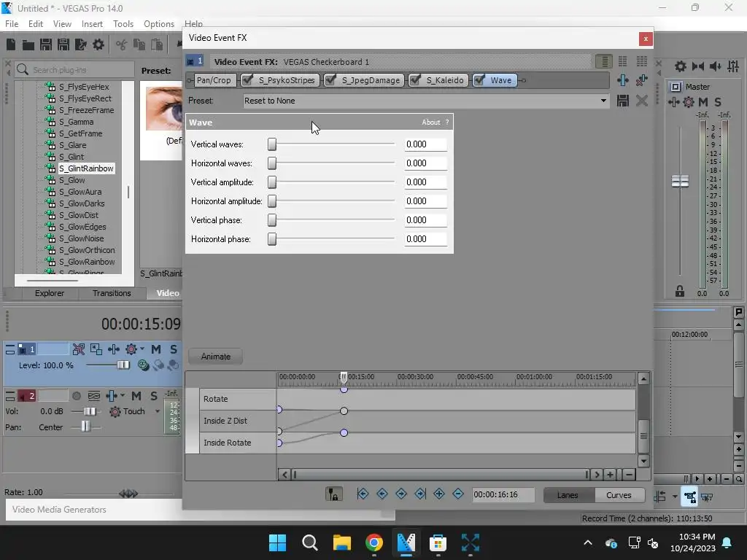
Task: Select the Pan/Crop button in FX chain
Action: tap(214, 80)
